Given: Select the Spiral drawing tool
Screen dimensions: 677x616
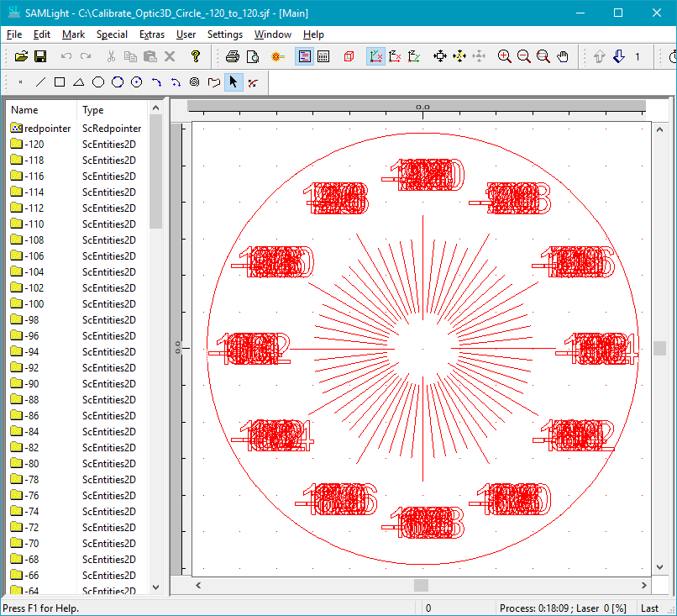Looking at the screenshot, I should tap(194, 82).
